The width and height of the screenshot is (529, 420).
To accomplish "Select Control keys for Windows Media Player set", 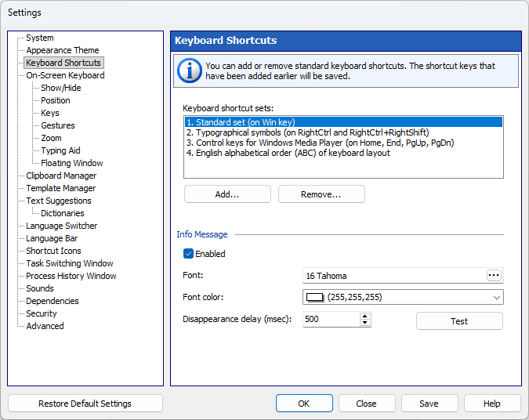I will (x=343, y=143).
